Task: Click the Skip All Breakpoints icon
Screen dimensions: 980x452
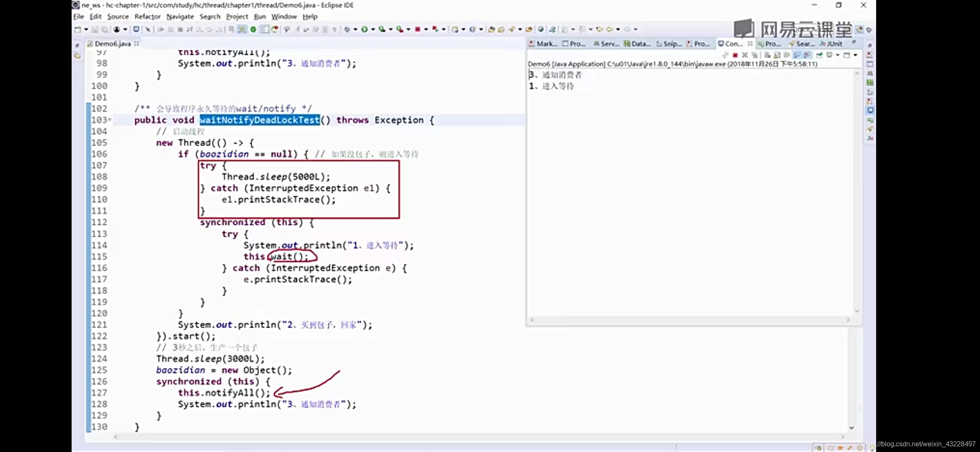Action: tap(148, 29)
